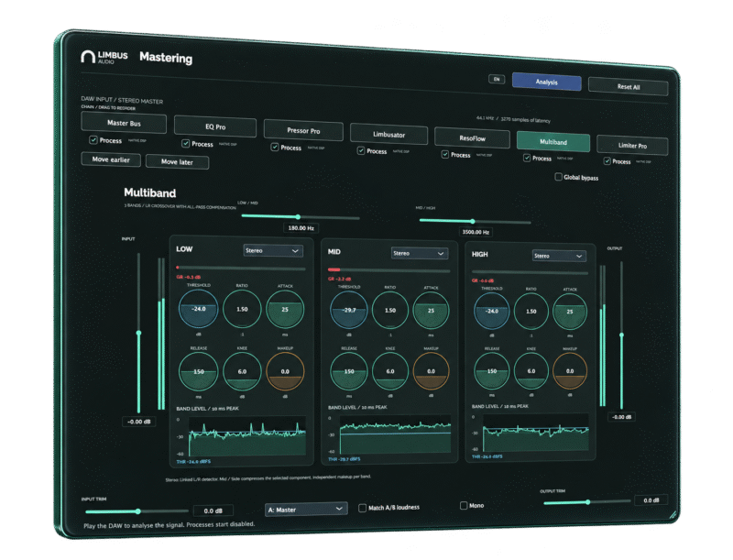Image resolution: width=733 pixels, height=560 pixels.
Task: Click the Move later button
Action: (177, 161)
